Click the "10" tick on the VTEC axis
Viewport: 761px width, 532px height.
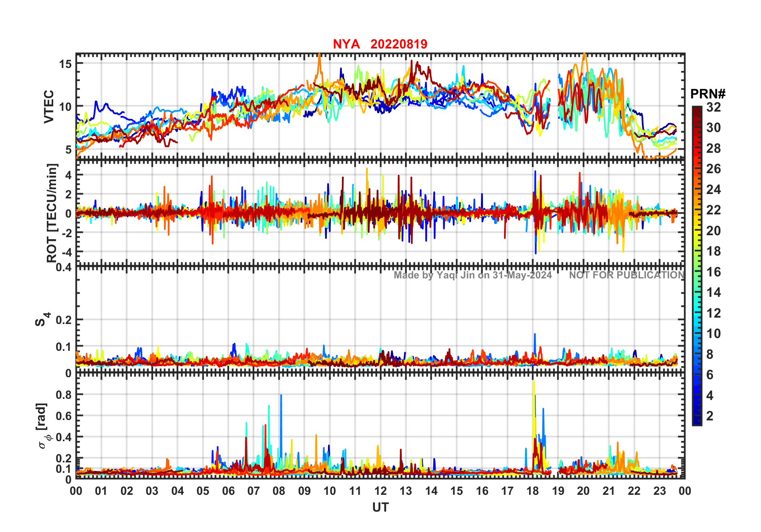[66, 107]
